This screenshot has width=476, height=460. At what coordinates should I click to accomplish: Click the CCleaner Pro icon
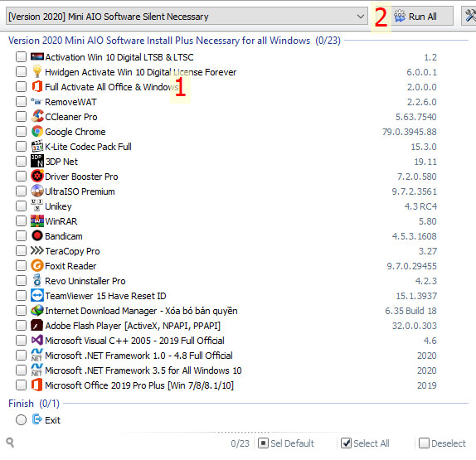click(37, 117)
